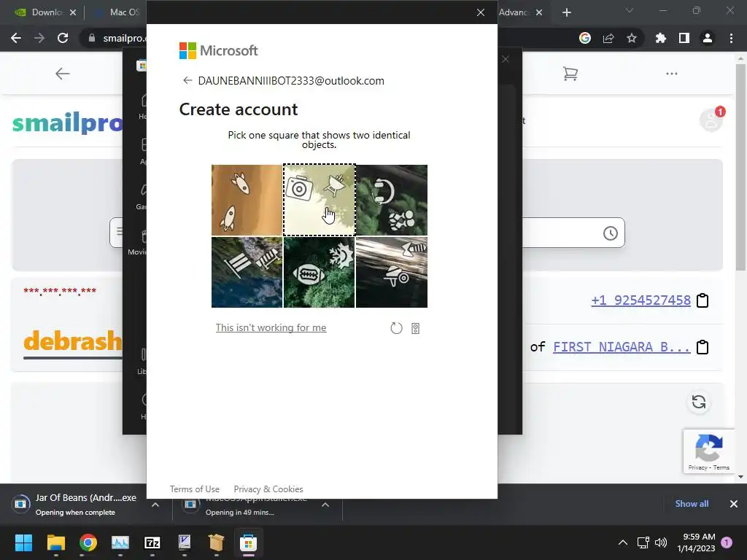Click the reCAPTCHA badge
747x560 pixels.
709,451
